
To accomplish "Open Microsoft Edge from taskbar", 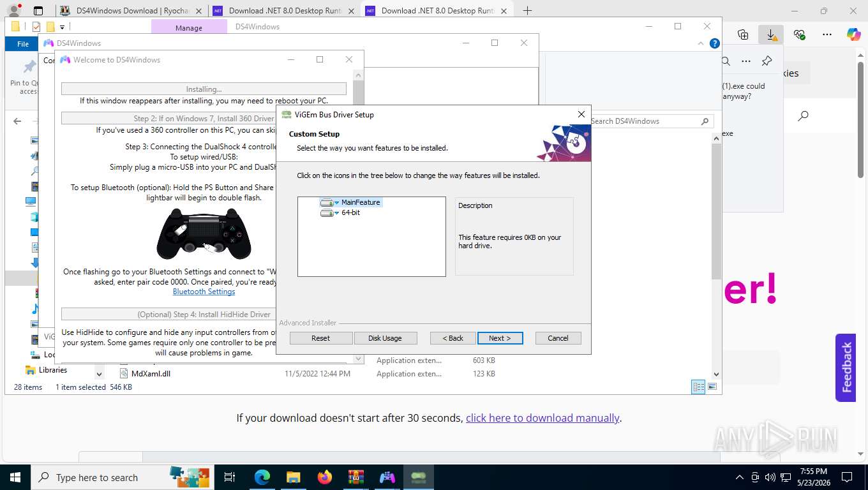I will [262, 477].
